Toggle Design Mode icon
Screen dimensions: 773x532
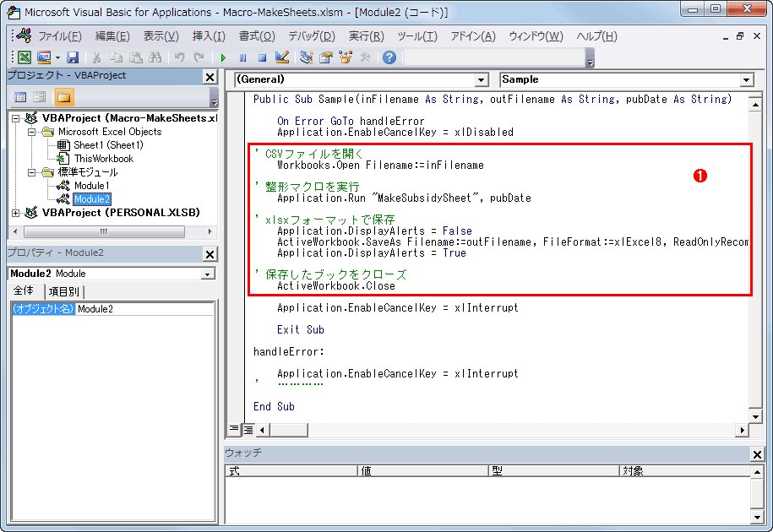[x=282, y=57]
